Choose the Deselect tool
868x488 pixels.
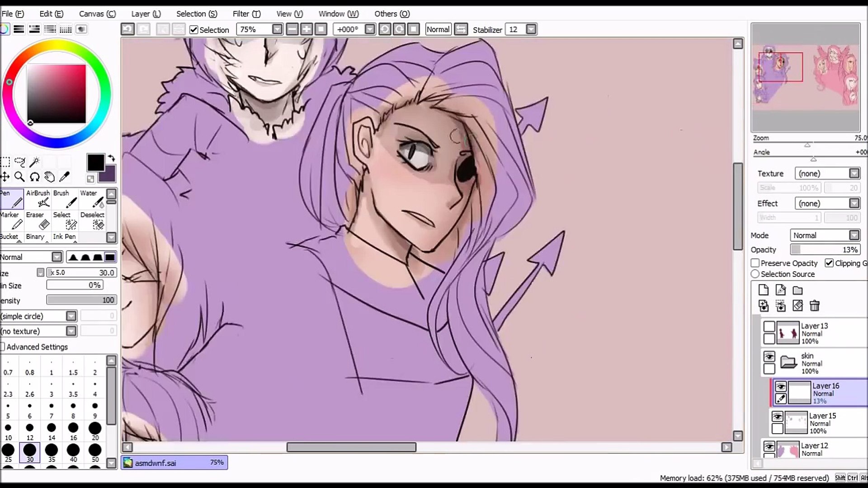click(x=92, y=221)
